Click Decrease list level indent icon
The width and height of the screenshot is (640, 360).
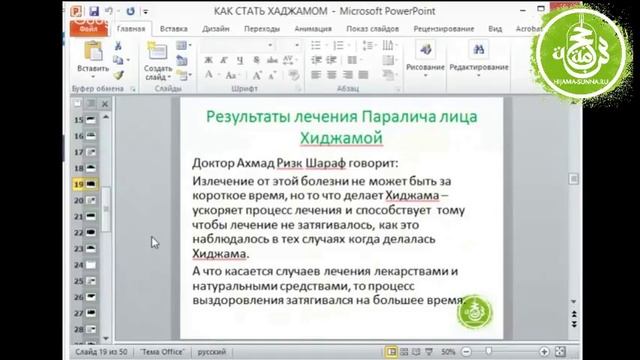316,60
